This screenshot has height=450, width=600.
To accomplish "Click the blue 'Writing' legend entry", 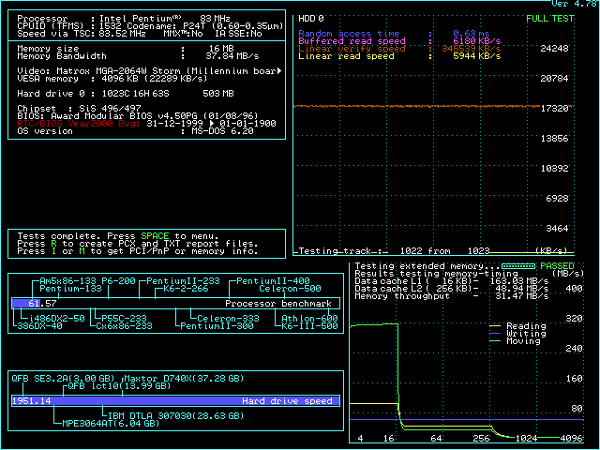I will pyautogui.click(x=518, y=334).
